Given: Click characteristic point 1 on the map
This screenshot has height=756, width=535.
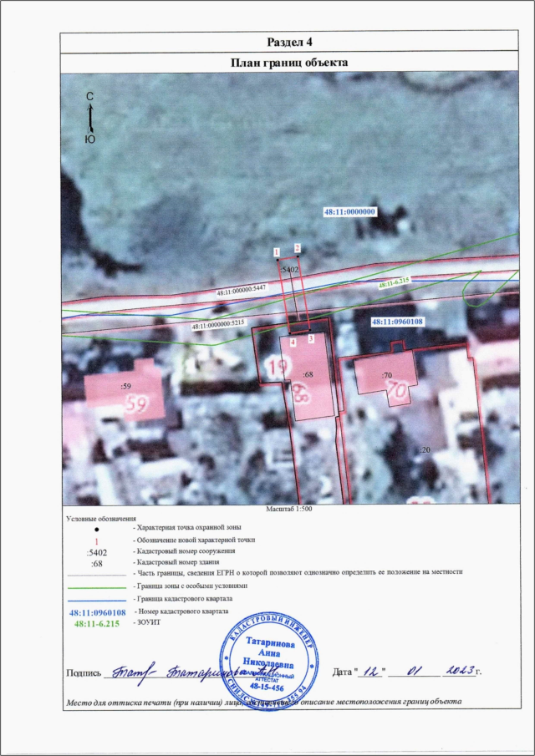Looking at the screenshot, I should pyautogui.click(x=277, y=257).
